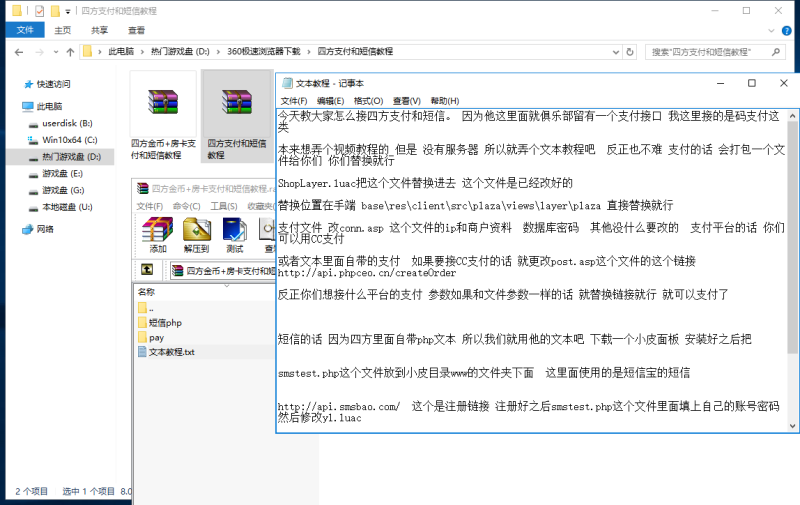The image size is (800, 505).
Task: Go up one level in WinRAR
Action: pos(147,269)
